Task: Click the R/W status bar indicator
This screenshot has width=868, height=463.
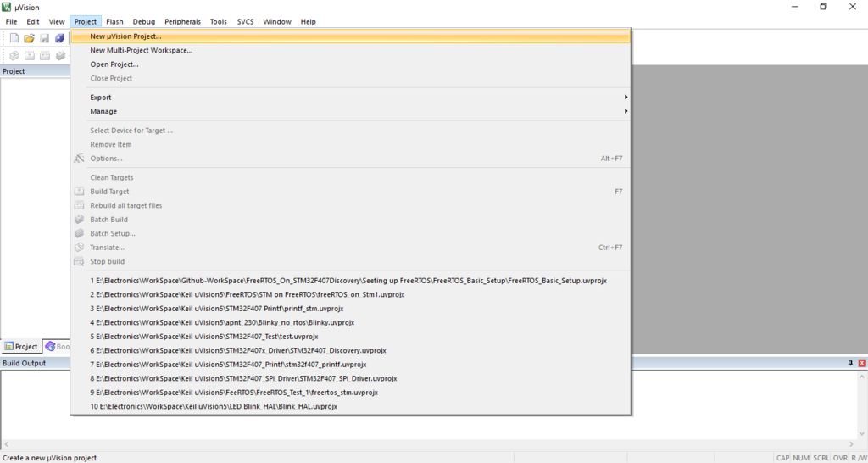Action: [859, 458]
